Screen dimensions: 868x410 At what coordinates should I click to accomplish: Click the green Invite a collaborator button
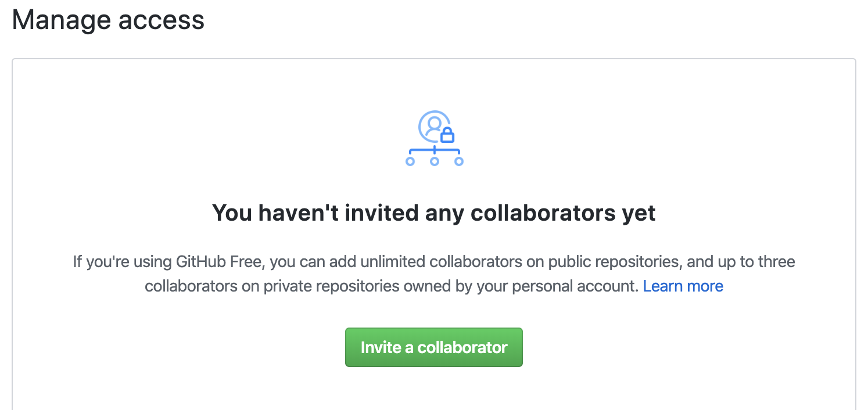pos(434,347)
